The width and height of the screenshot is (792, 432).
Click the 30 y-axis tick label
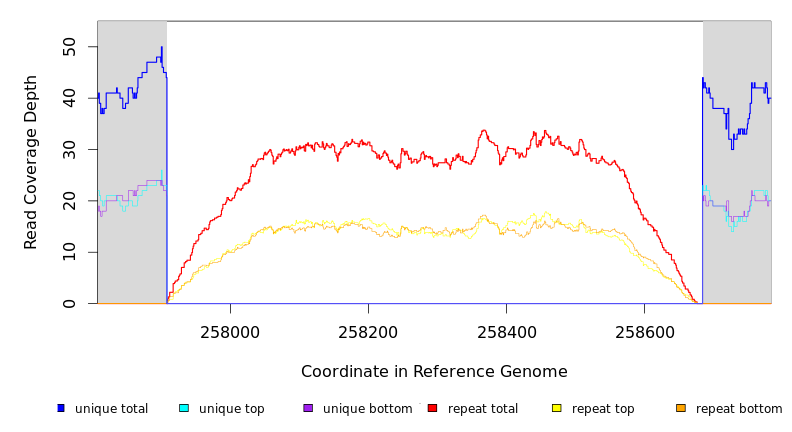pyautogui.click(x=68, y=150)
